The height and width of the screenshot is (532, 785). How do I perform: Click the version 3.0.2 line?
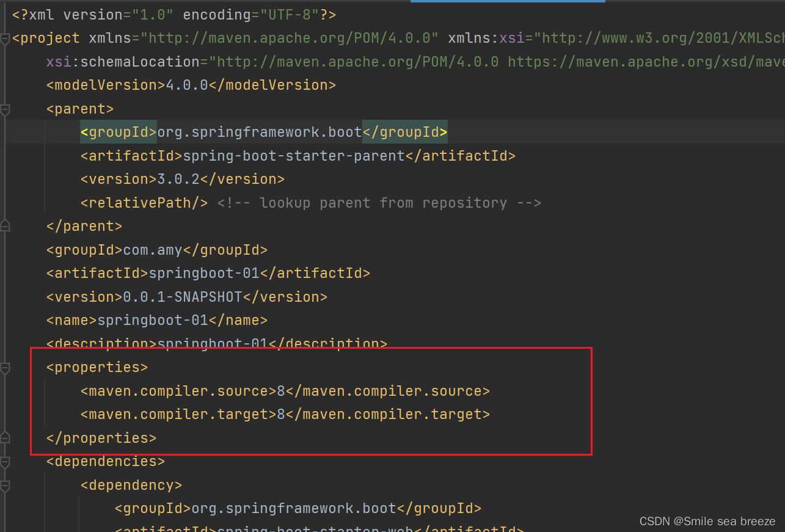click(x=183, y=179)
